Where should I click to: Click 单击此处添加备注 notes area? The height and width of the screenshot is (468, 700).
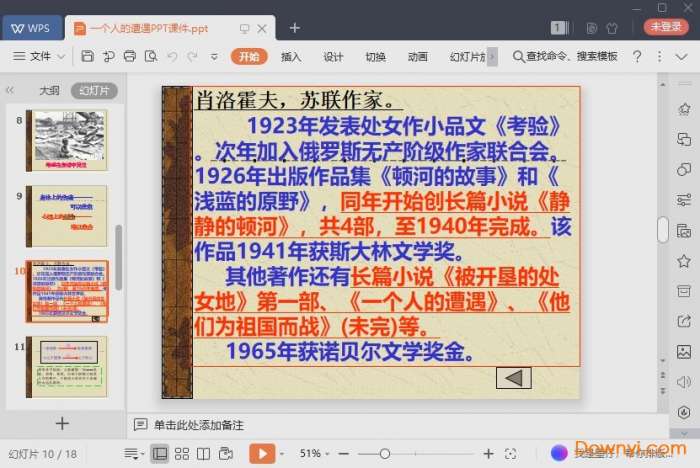coord(199,425)
